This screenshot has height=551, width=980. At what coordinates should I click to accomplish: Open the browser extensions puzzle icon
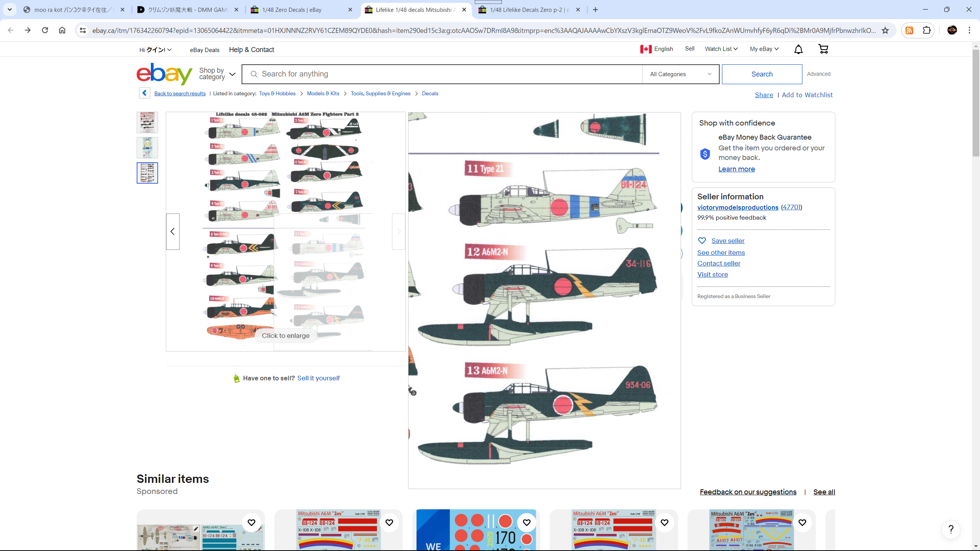(x=926, y=30)
